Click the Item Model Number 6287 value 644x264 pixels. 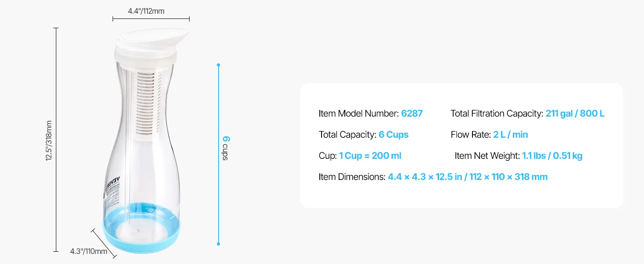pyautogui.click(x=412, y=114)
